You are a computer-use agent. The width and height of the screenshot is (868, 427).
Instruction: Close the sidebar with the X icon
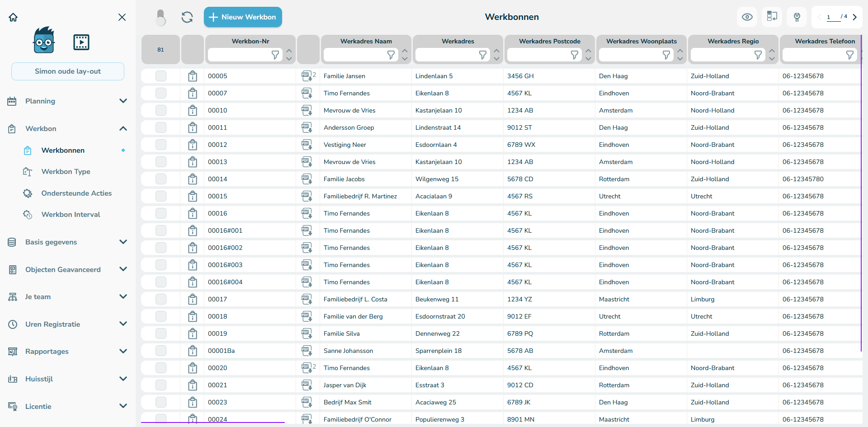[x=122, y=17]
